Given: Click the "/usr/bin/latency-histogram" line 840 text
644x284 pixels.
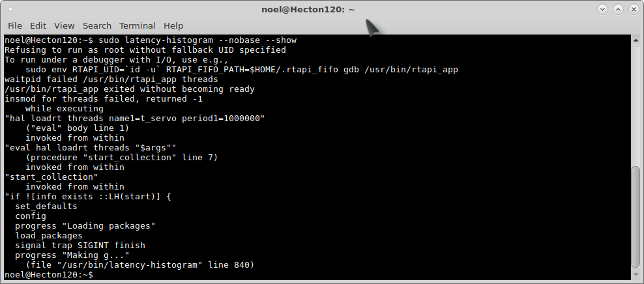Looking at the screenshot, I should tap(139, 265).
